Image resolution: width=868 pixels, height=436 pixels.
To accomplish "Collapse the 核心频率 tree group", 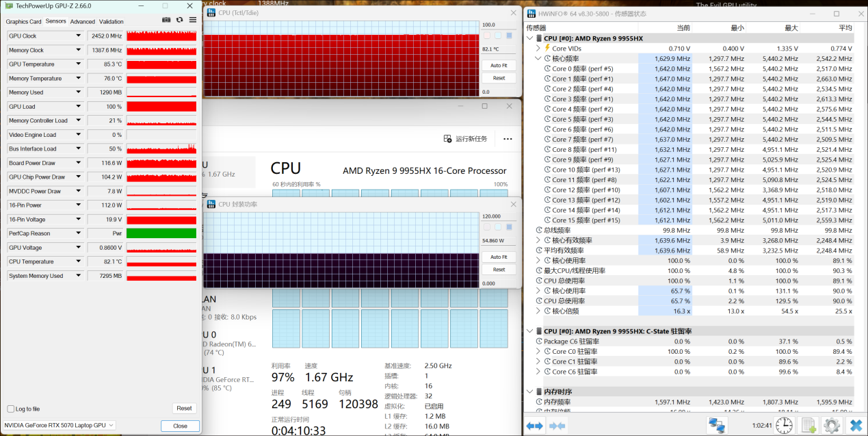I will coord(538,59).
